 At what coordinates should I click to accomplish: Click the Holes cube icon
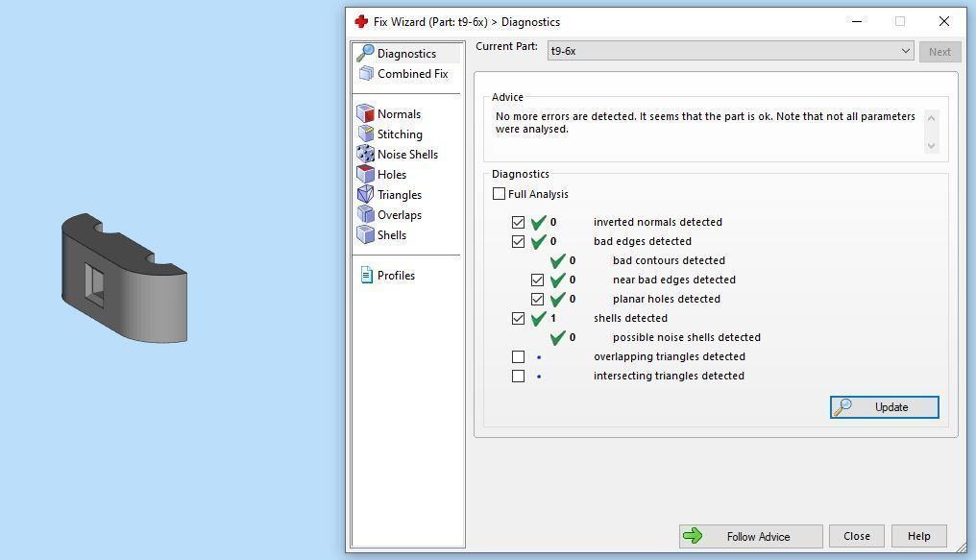(x=365, y=174)
